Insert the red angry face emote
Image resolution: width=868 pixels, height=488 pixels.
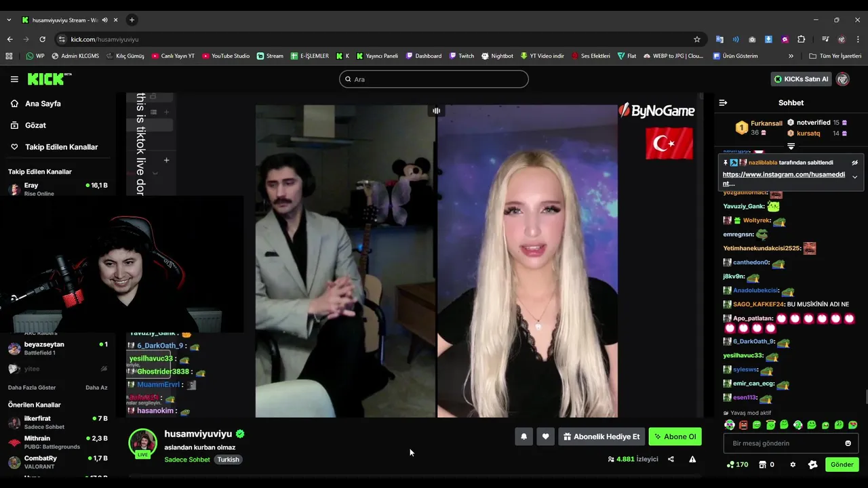(x=743, y=425)
